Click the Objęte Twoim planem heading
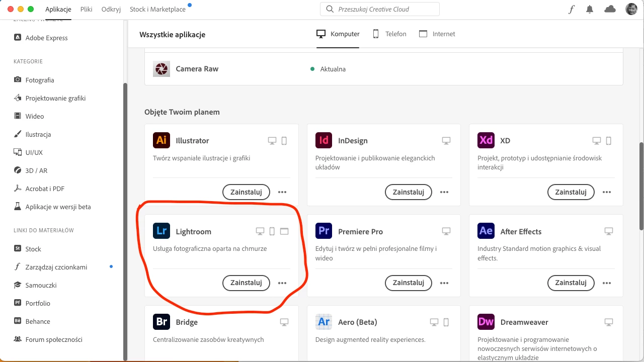 [x=182, y=112]
